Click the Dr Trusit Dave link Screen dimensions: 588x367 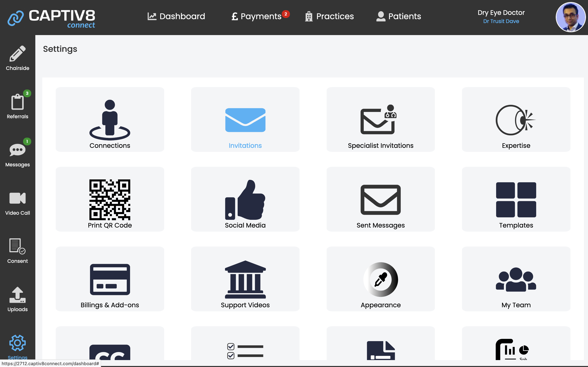tap(501, 21)
